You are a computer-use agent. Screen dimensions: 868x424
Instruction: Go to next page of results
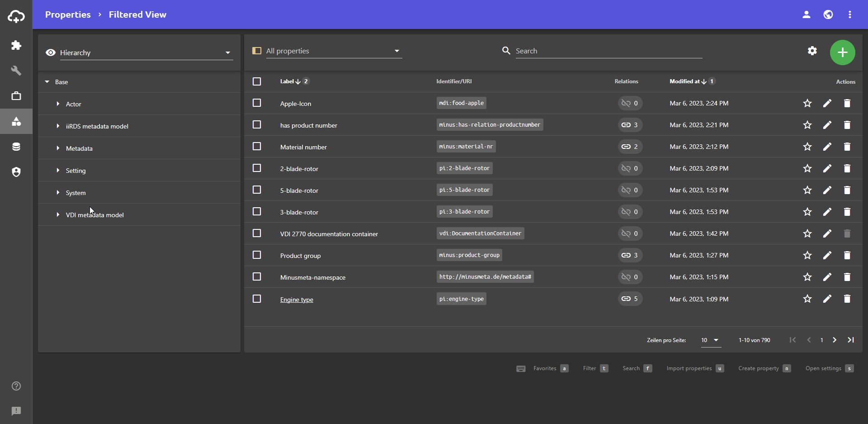[x=835, y=340]
